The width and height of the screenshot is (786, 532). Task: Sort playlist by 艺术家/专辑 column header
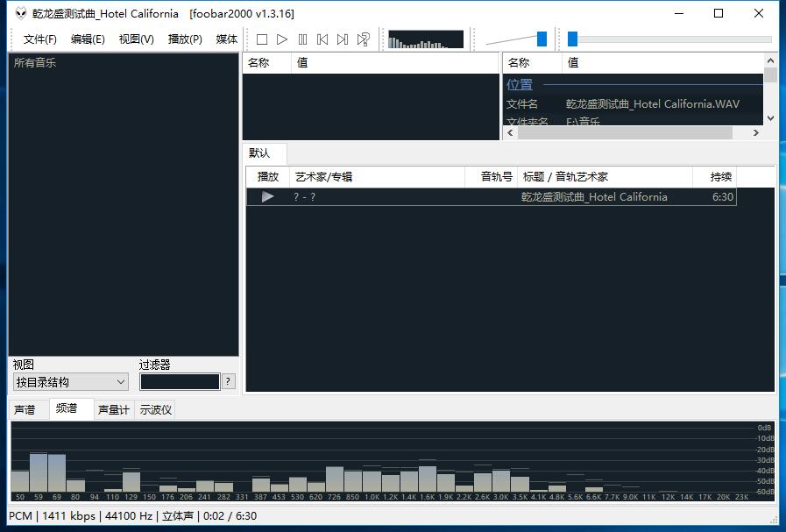[377, 176]
